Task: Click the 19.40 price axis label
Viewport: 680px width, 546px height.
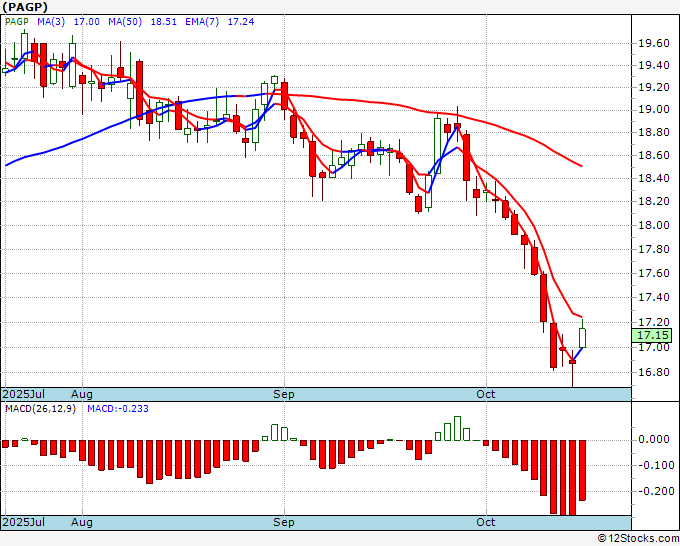Action: point(654,66)
